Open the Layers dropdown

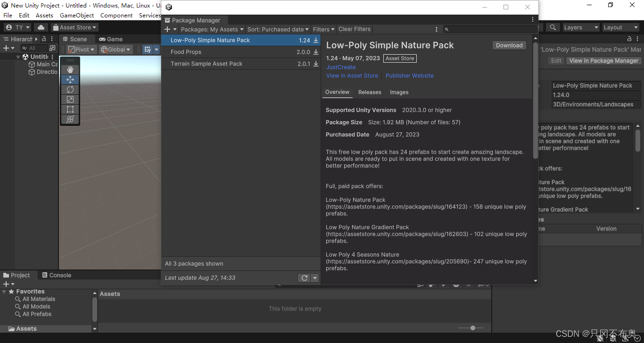coord(581,27)
